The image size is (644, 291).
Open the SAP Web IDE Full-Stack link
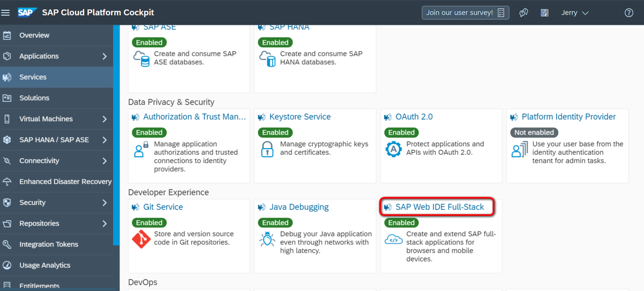(439, 207)
